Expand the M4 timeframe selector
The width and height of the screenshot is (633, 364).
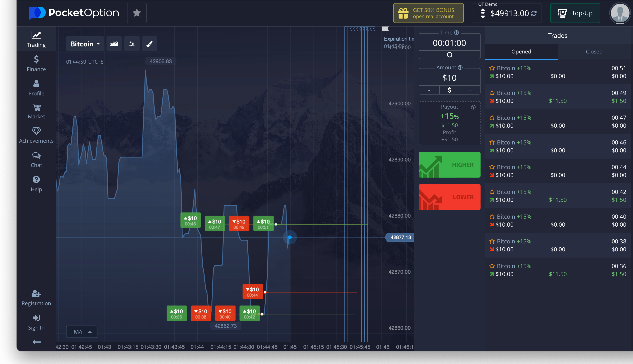pos(82,332)
